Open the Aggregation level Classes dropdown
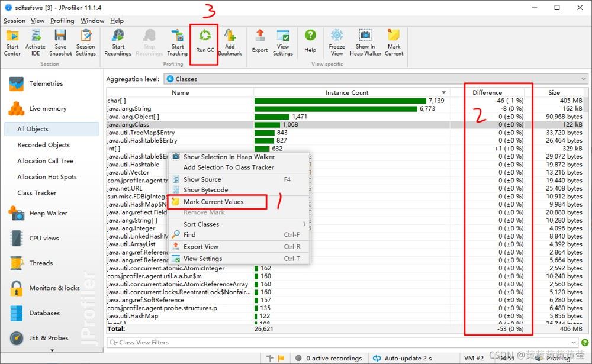592x364 pixels. point(376,79)
